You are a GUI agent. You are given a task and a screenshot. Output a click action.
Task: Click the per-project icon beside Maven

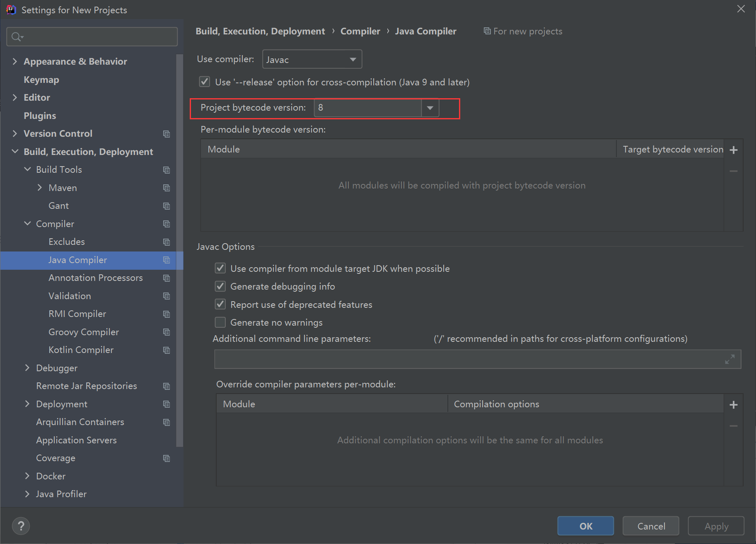(167, 188)
